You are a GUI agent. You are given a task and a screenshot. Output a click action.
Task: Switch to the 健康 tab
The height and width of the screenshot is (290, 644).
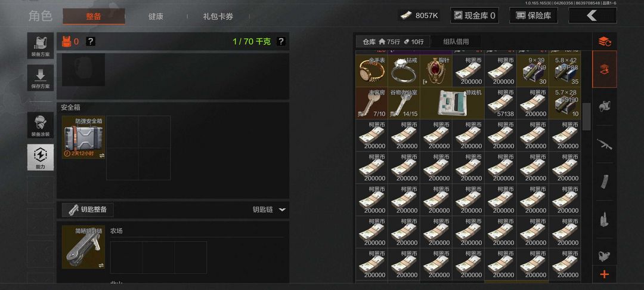point(156,17)
